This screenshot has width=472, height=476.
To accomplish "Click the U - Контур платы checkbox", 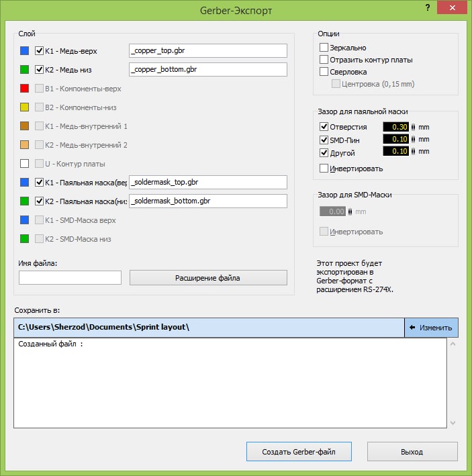I will click(x=39, y=164).
